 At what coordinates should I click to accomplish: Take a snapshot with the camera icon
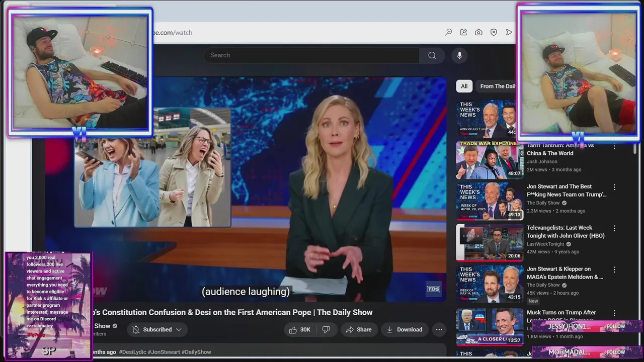point(478,32)
